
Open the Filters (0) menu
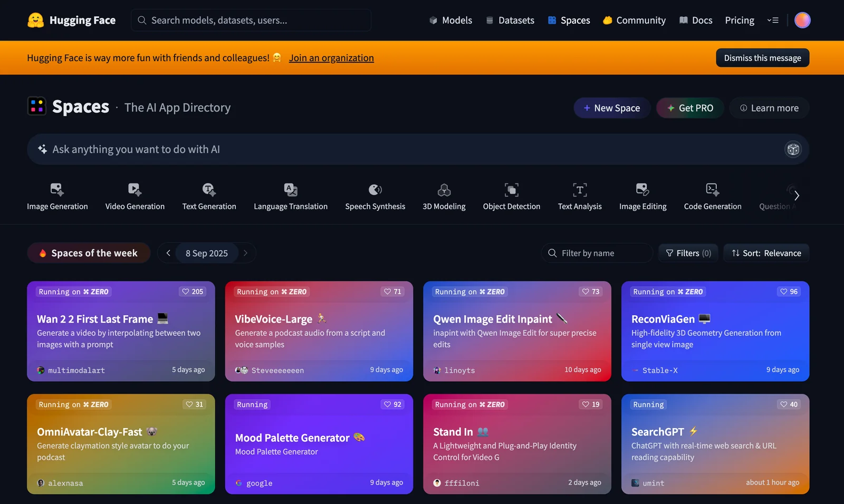[x=688, y=253]
